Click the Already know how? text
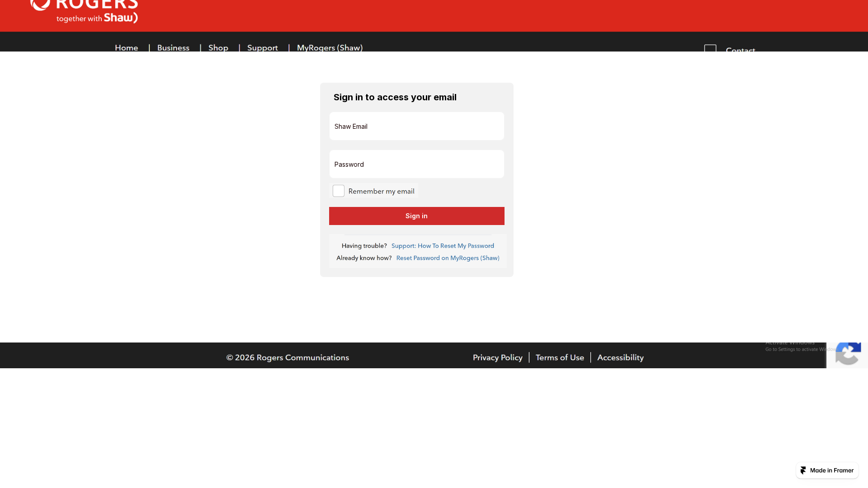 [364, 258]
